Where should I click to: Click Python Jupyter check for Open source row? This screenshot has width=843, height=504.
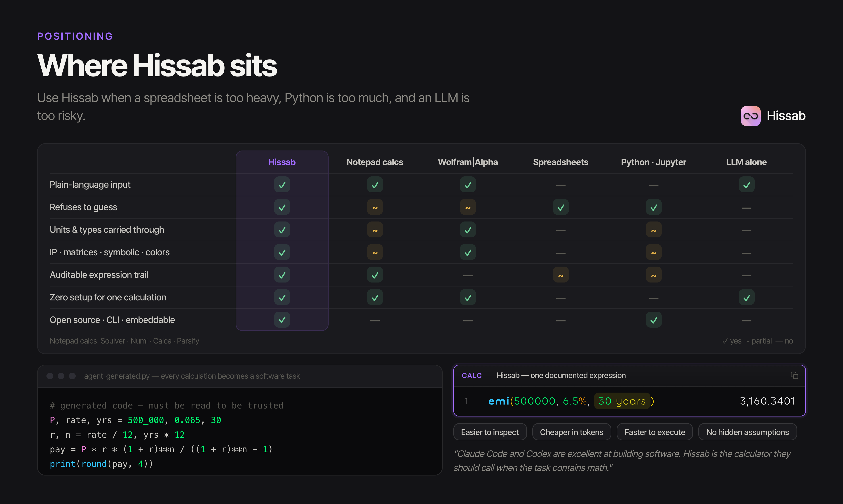coord(654,320)
